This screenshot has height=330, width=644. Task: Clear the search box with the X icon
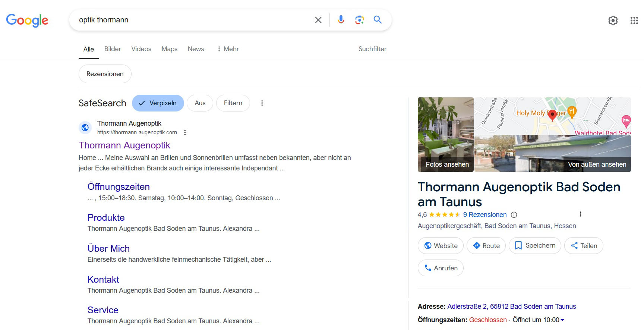click(x=318, y=20)
